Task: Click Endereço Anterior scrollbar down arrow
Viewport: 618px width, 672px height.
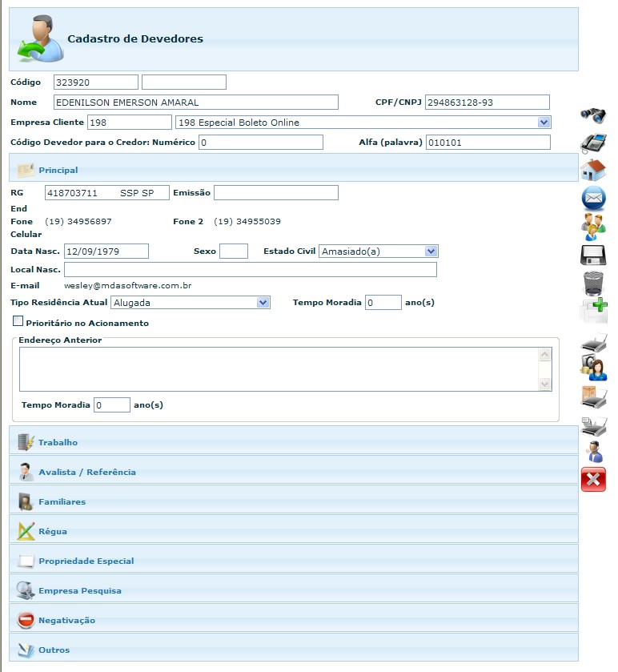Action: click(x=545, y=384)
